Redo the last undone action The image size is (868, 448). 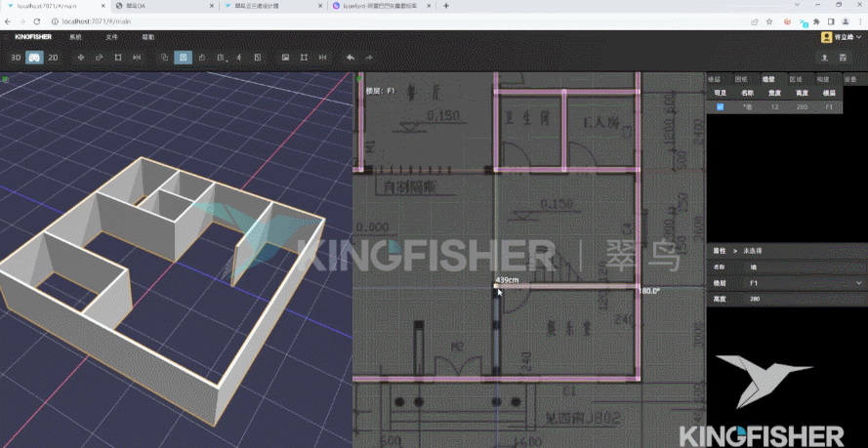[369, 58]
